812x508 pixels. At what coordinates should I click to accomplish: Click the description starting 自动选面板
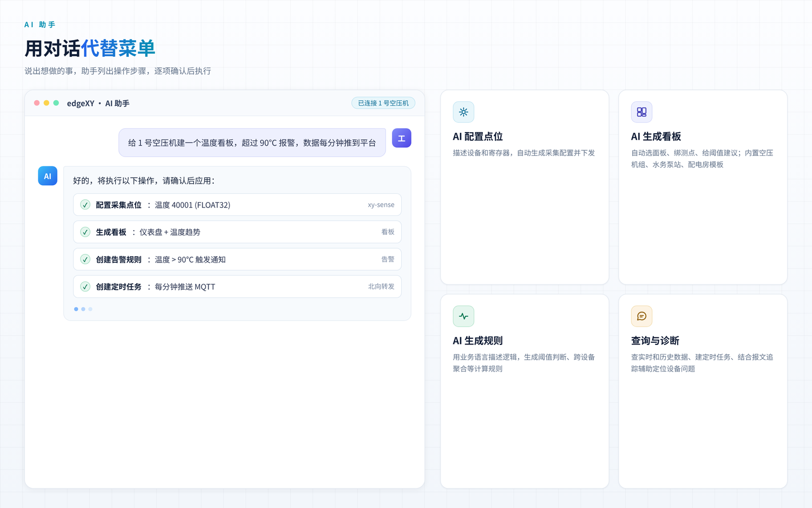click(x=702, y=159)
